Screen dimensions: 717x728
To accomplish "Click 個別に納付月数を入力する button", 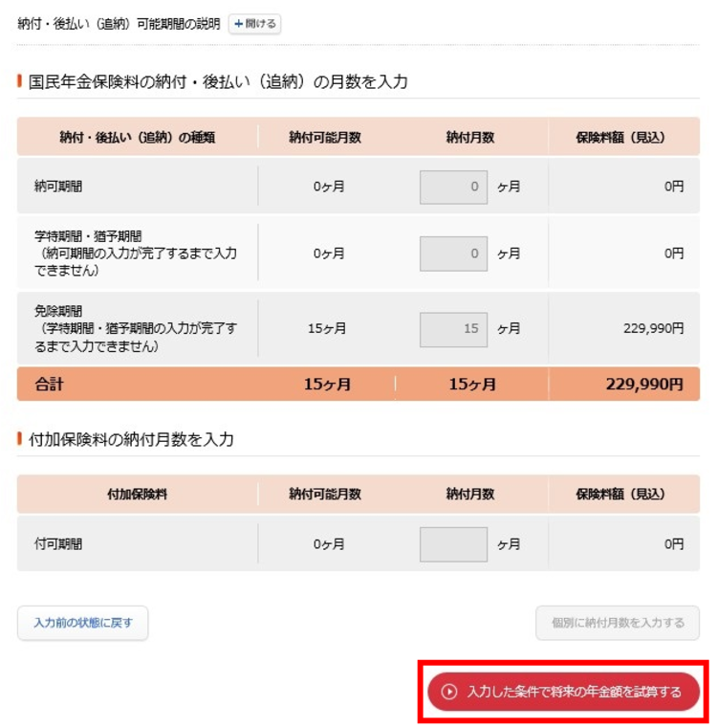I will tap(618, 623).
